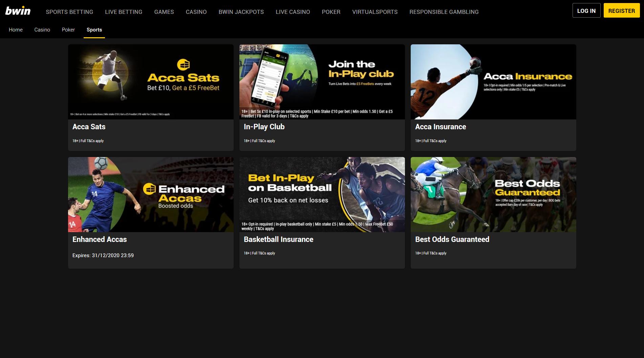Viewport: 644px width, 358px height.
Task: Click the Expires 31/12/2020 23:59 text
Action: click(x=103, y=255)
